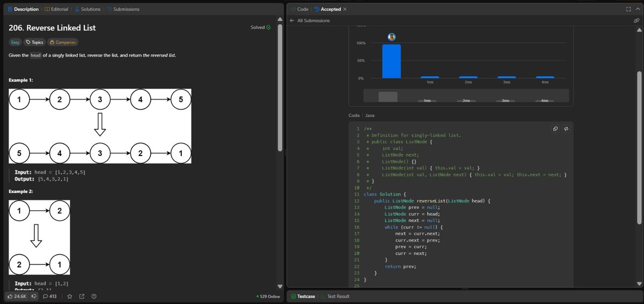Click the description scrollbar down arrow
Image resolution: width=644 pixels, height=304 pixels.
point(280,286)
